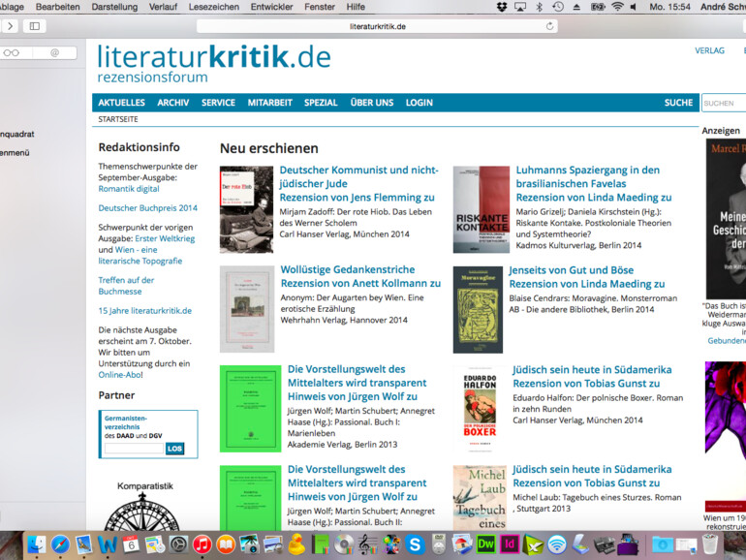Open the SPEZIAL navigation tab
This screenshot has height=560, width=746.
(321, 103)
